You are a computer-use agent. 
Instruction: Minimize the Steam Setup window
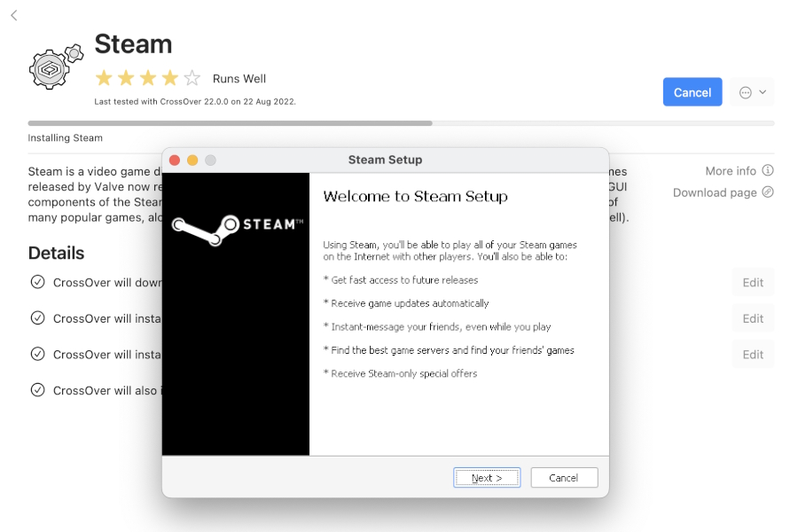(192, 160)
